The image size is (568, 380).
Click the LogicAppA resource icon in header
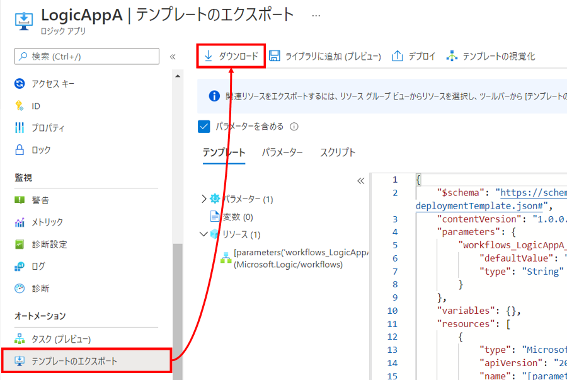(x=24, y=21)
